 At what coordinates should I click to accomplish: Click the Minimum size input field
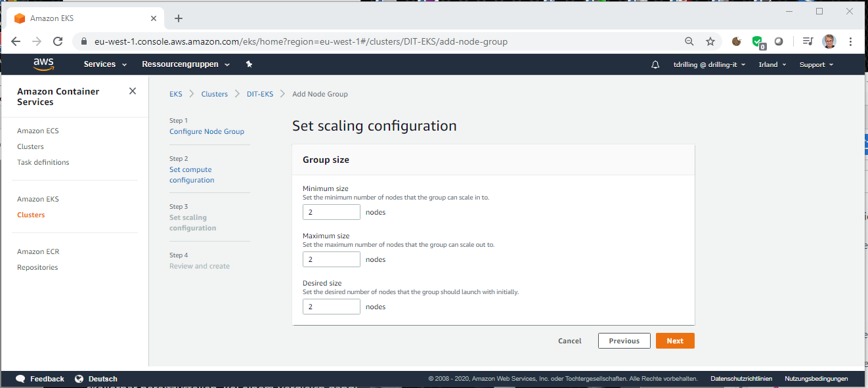[332, 212]
